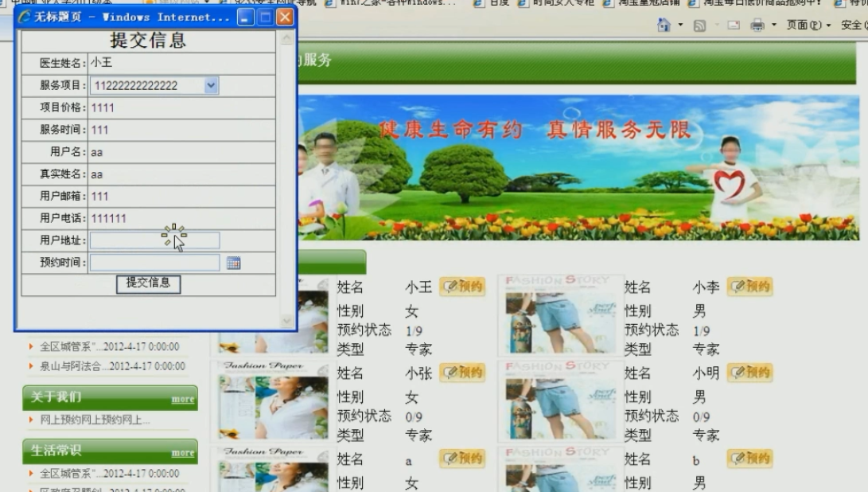Click the 用户地址 input field

(154, 240)
